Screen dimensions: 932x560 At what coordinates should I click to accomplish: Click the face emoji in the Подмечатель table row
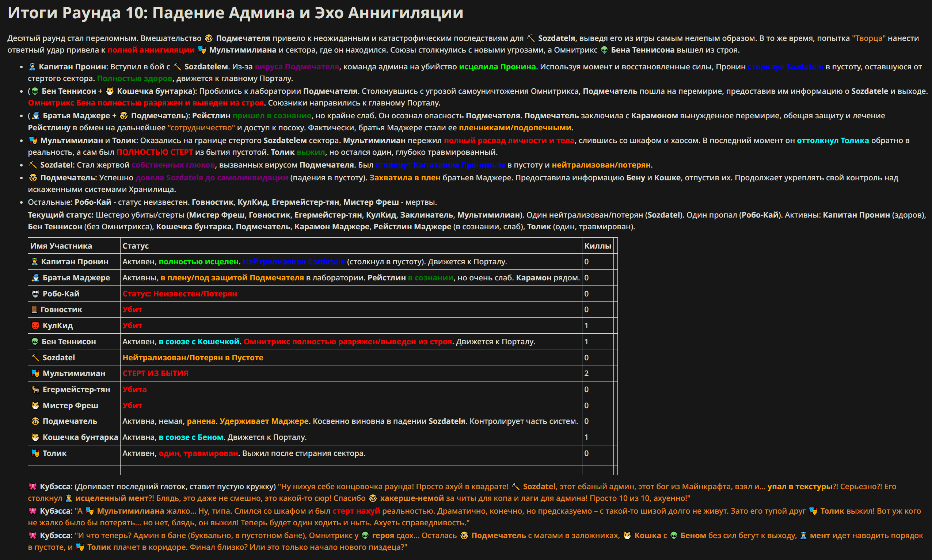[35, 421]
